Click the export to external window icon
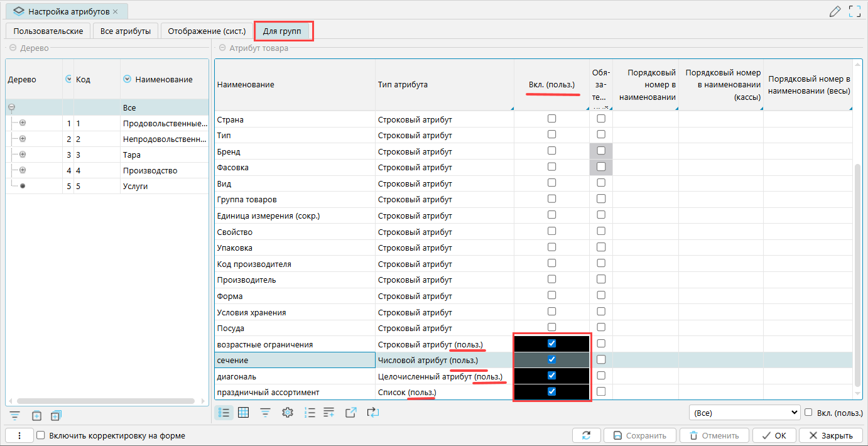The width and height of the screenshot is (868, 446). tap(351, 413)
